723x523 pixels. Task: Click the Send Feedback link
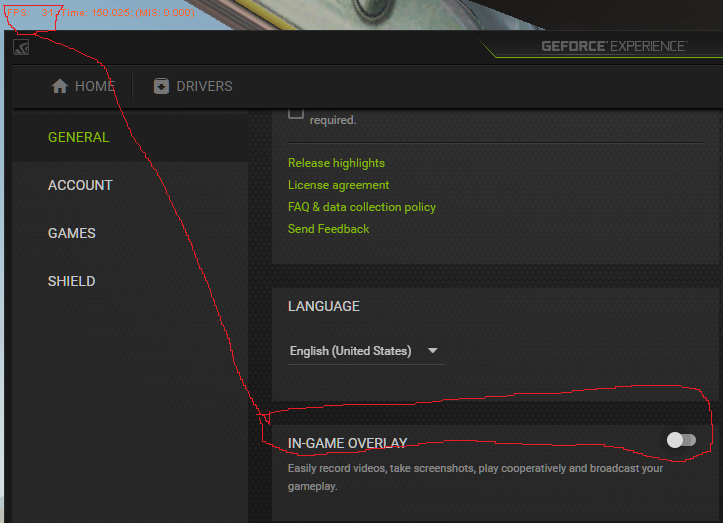(328, 229)
